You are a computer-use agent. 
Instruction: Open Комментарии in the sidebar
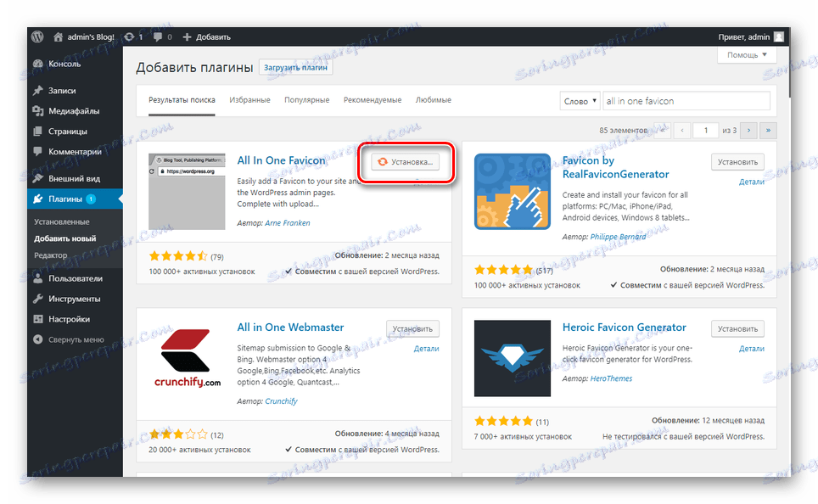76,151
